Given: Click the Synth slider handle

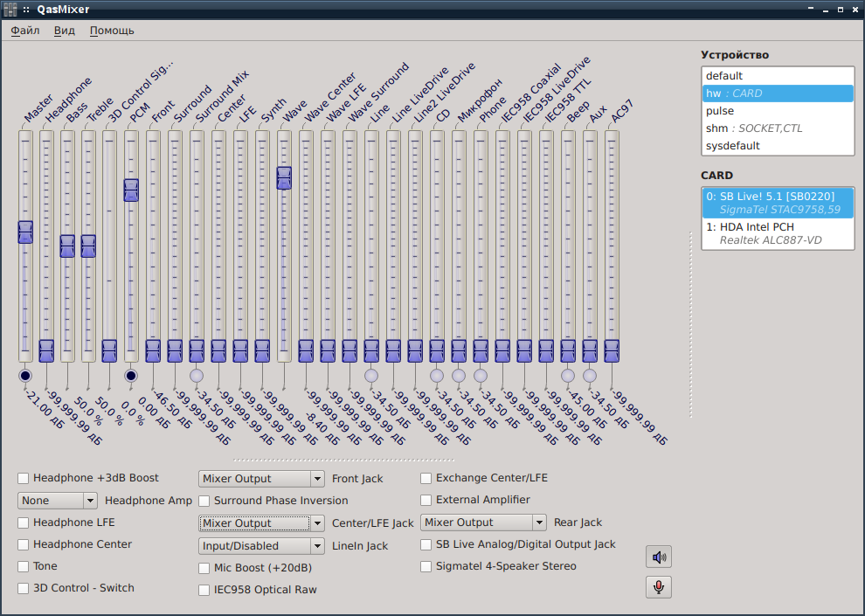Looking at the screenshot, I should (x=262, y=350).
